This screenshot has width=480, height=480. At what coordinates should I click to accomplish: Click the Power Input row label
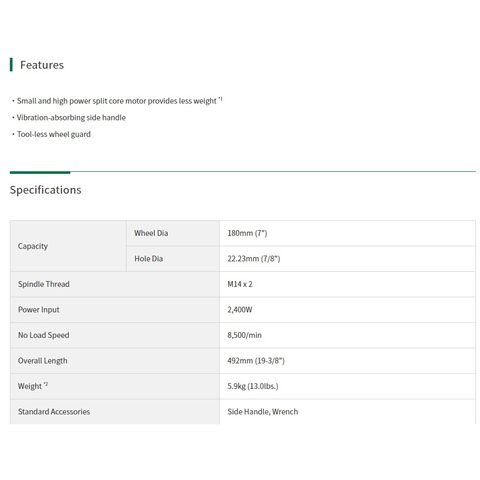coord(39,310)
